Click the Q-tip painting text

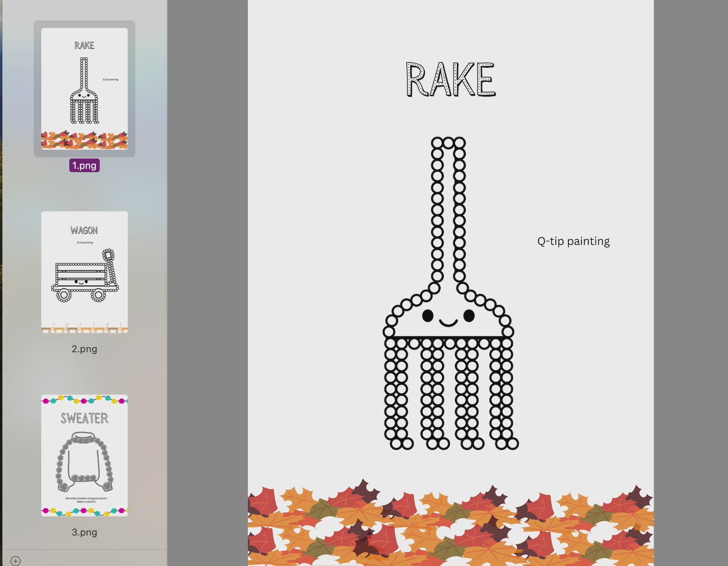tap(573, 241)
